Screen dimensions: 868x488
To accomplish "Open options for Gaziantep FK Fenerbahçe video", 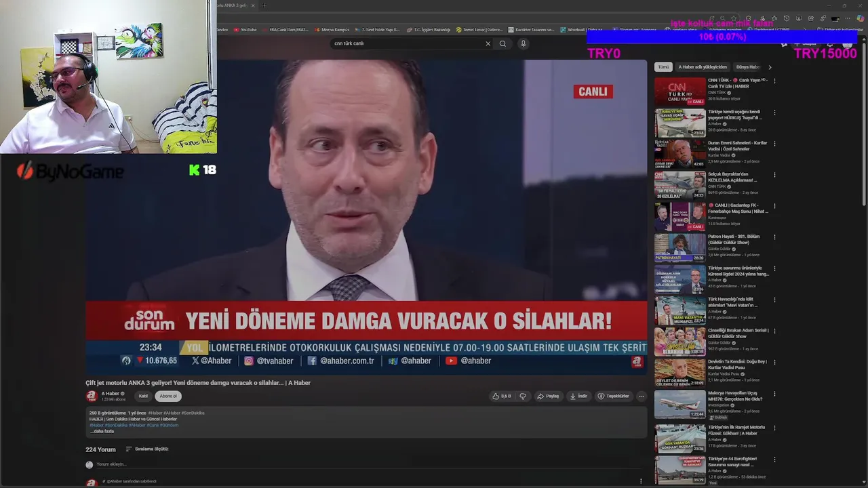I will pyautogui.click(x=774, y=205).
